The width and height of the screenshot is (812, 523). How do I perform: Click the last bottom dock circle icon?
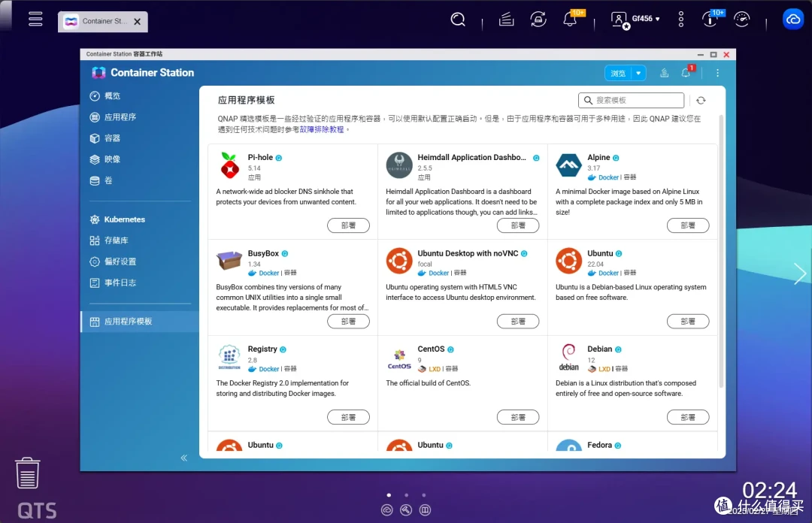pyautogui.click(x=425, y=510)
